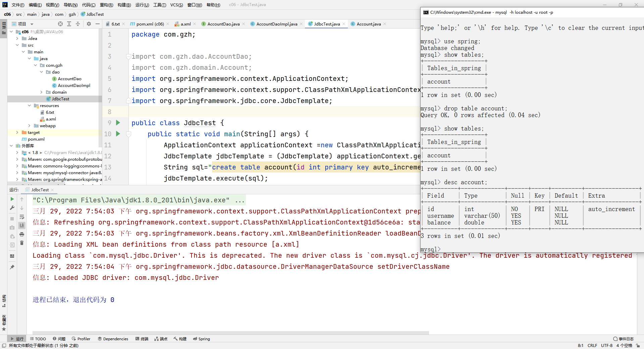Click the expand-all icon in Project panel
Screen dimensions: 644x349
(x=69, y=24)
